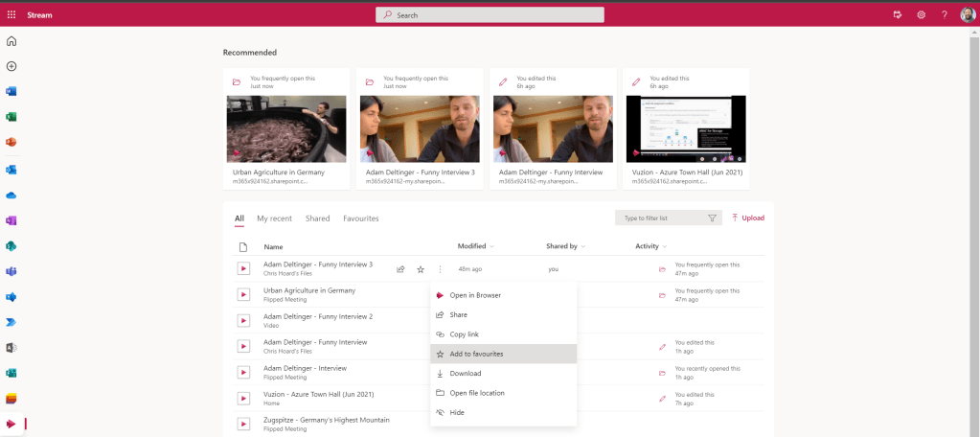Screen dimensions: 980x437
Task: Click the Home icon in sidebar
Action: (x=11, y=41)
